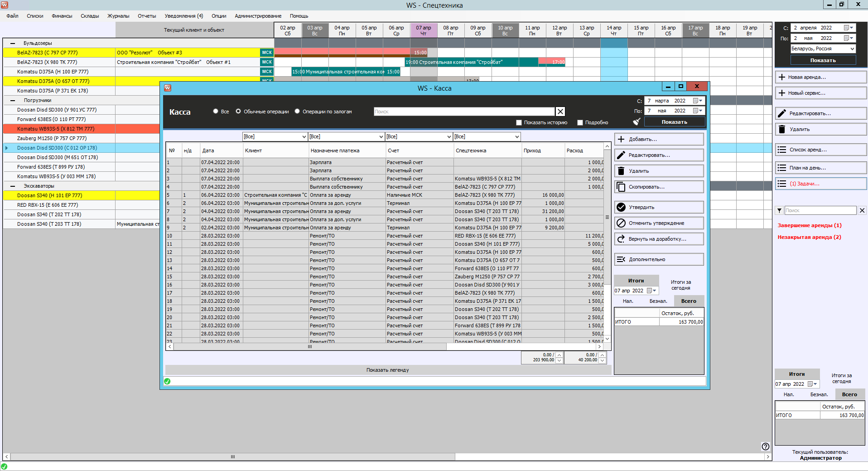Collapse the Бульдозеры group

pyautogui.click(x=13, y=44)
